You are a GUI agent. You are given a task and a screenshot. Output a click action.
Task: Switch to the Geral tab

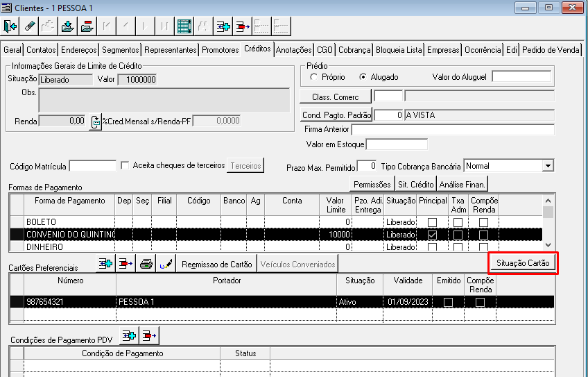coord(12,50)
